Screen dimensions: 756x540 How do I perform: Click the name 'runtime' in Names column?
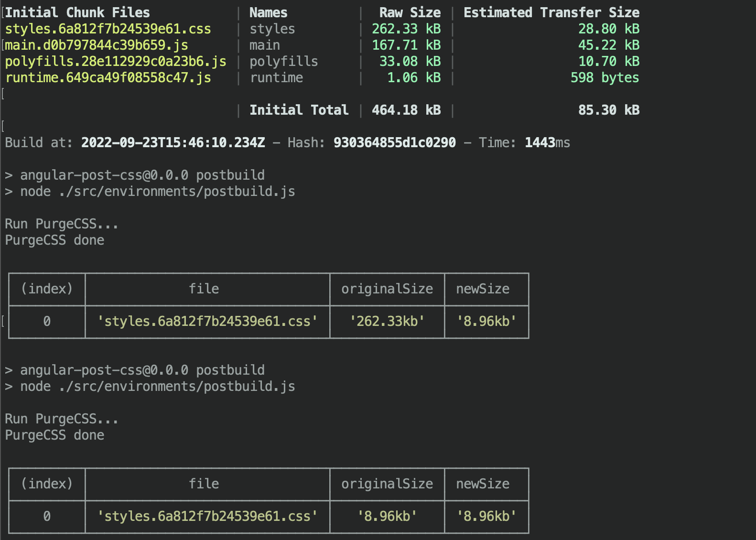tap(276, 78)
